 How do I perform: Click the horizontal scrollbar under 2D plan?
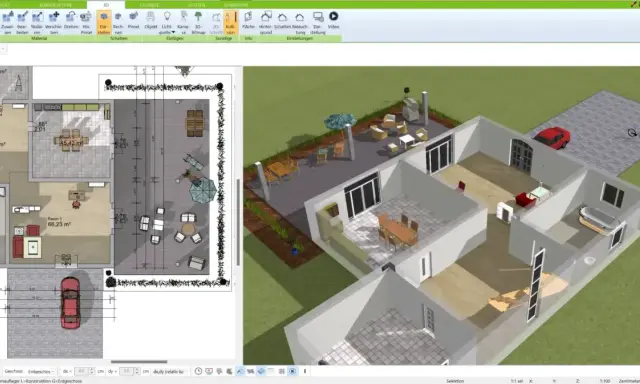pos(139,362)
